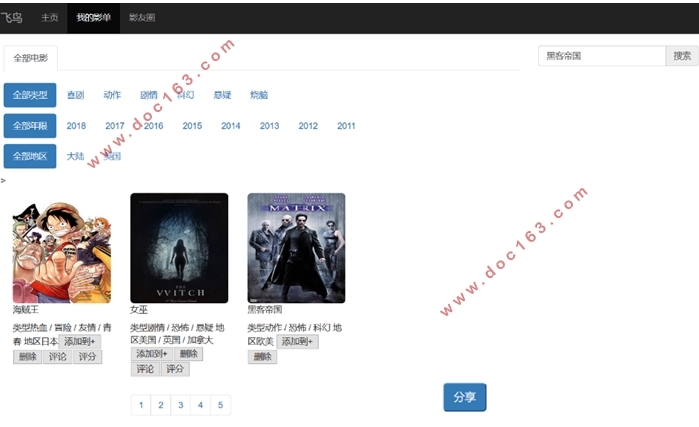This screenshot has width=699, height=427.
Task: Go to pagination page 3
Action: click(181, 405)
